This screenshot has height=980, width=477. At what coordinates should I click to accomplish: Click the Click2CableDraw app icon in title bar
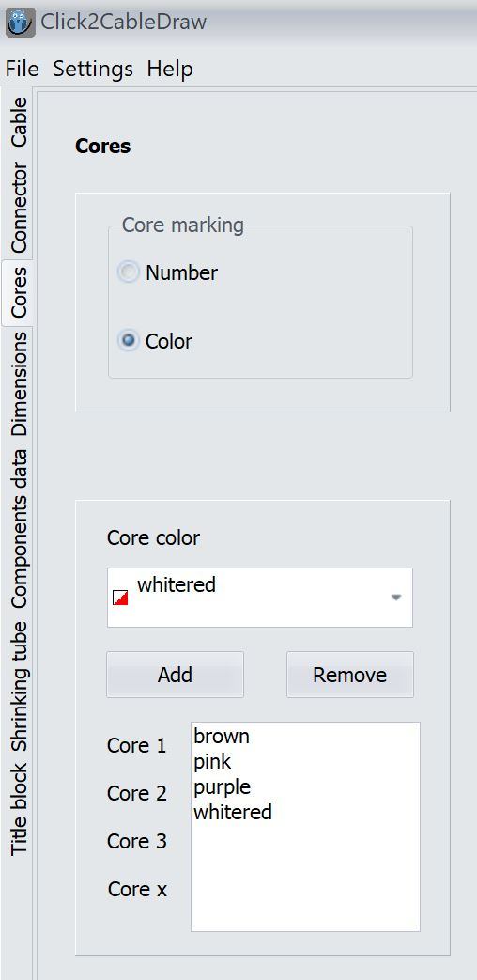coord(21,23)
